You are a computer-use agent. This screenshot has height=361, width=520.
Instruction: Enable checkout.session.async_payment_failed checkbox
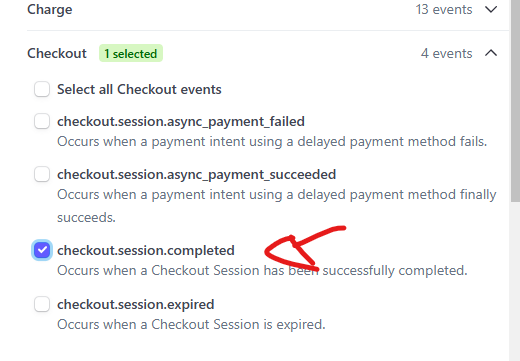(42, 121)
